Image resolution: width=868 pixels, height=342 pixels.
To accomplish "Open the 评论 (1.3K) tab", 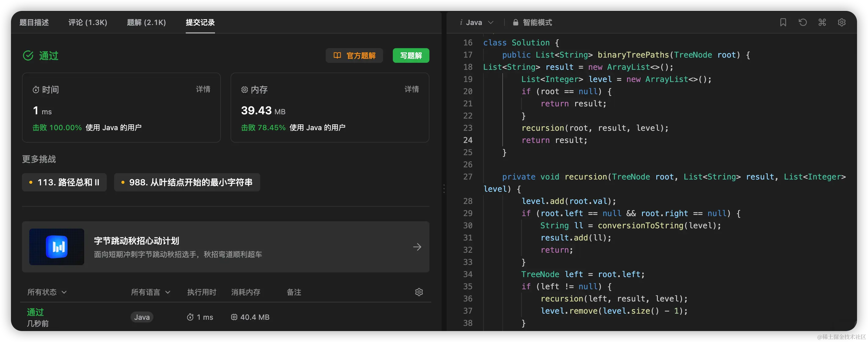I will pyautogui.click(x=88, y=23).
